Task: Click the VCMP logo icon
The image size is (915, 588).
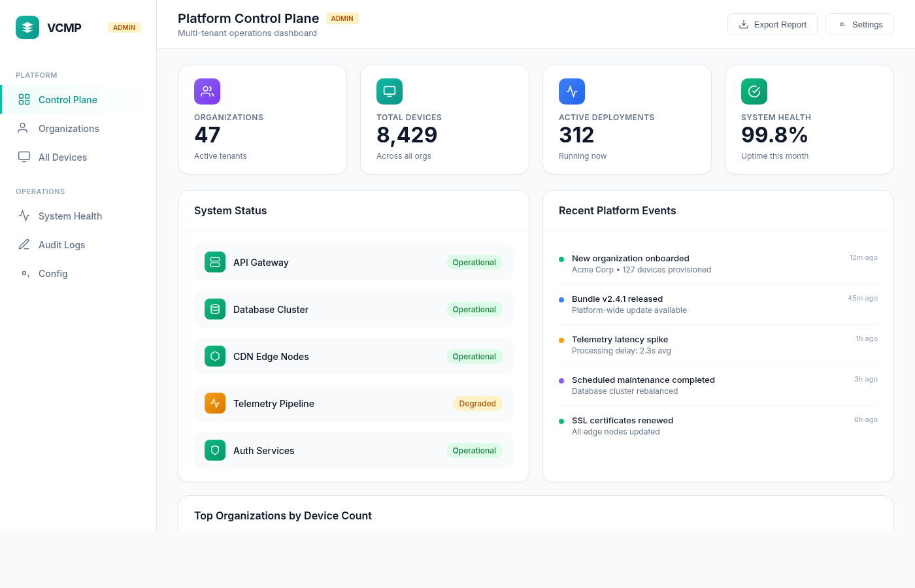Action: coord(27,27)
